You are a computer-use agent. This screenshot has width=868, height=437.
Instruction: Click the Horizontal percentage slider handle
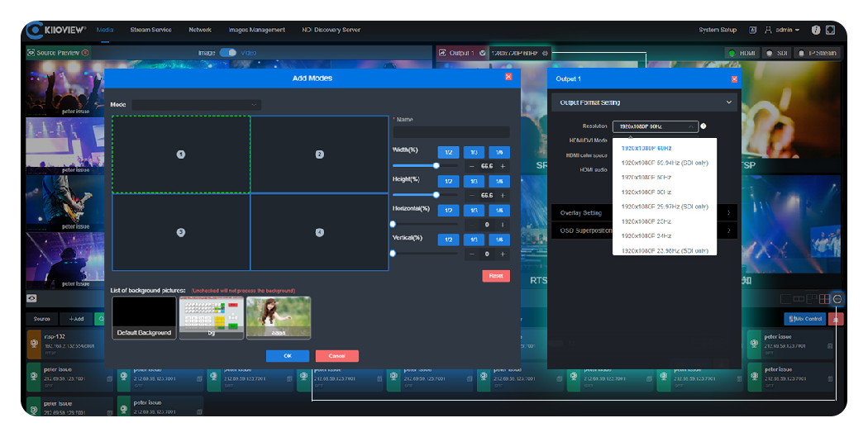click(x=393, y=225)
